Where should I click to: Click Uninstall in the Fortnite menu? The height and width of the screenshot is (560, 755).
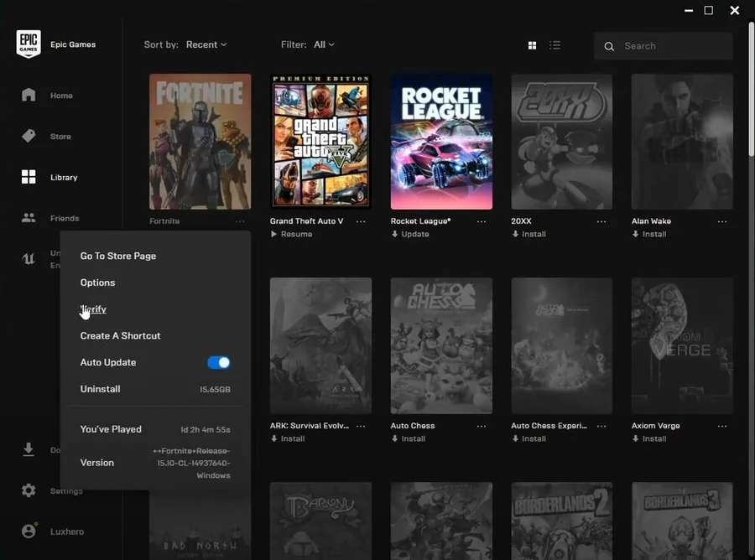point(100,389)
